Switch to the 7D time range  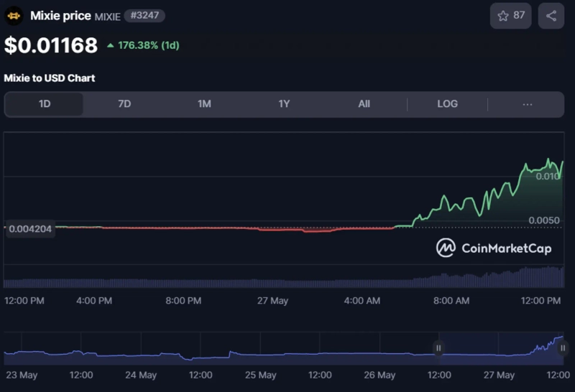point(124,104)
